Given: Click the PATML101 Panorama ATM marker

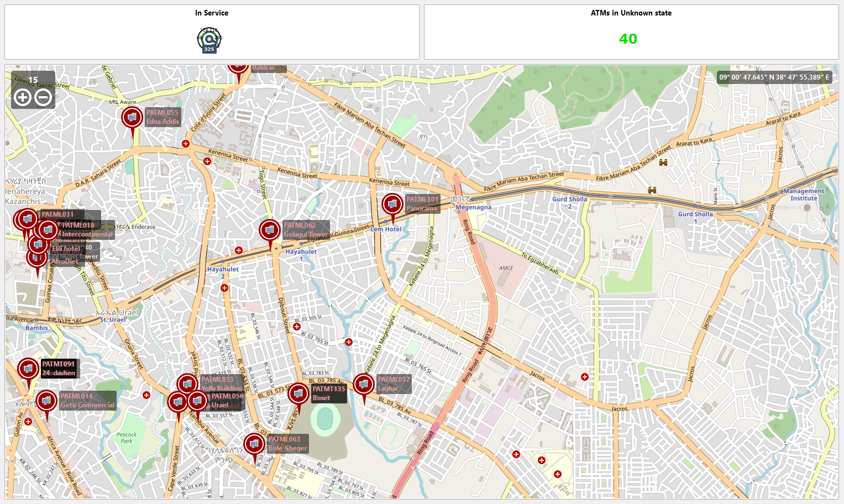Looking at the screenshot, I should click(x=392, y=203).
